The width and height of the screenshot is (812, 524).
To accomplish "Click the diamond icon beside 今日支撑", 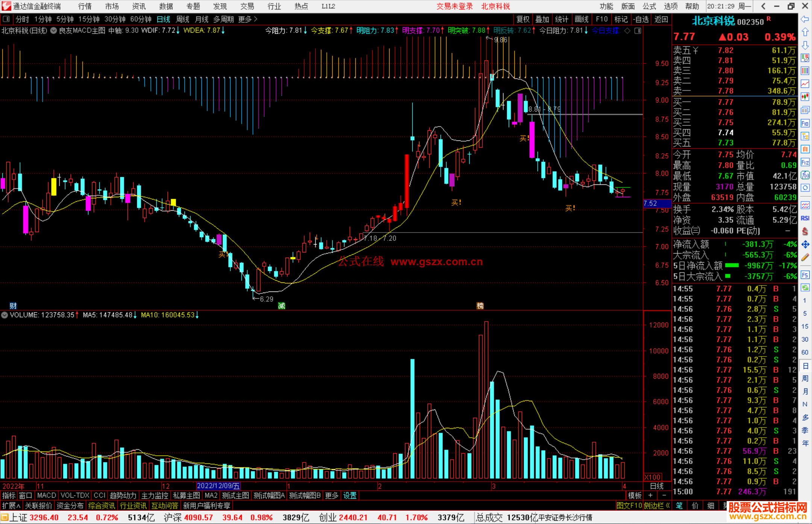I will coord(627,31).
